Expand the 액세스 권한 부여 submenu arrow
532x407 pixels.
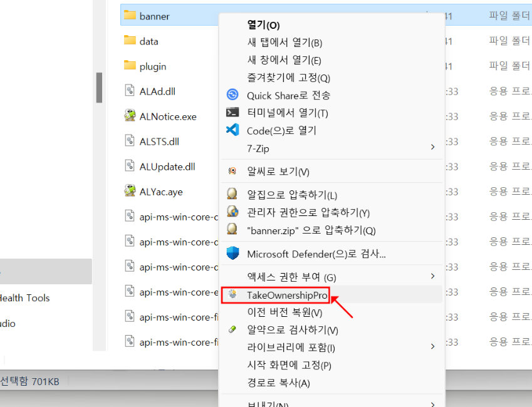click(x=432, y=276)
